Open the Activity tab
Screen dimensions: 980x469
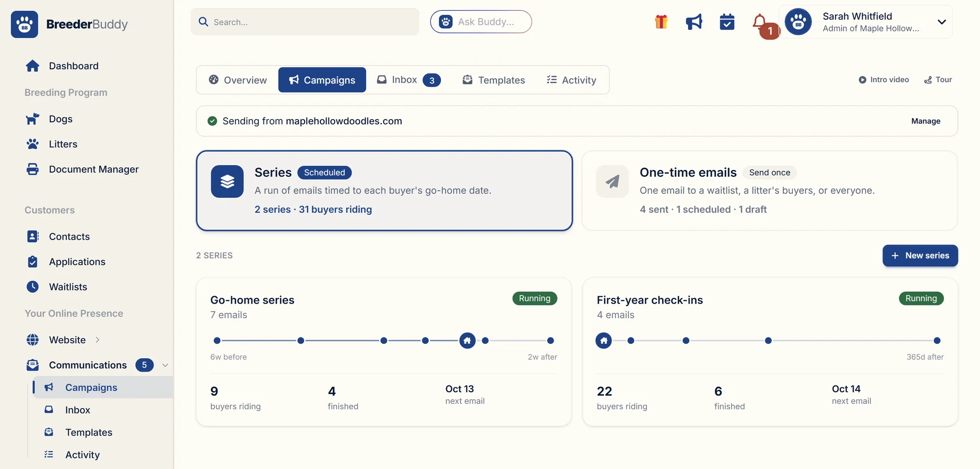[571, 80]
